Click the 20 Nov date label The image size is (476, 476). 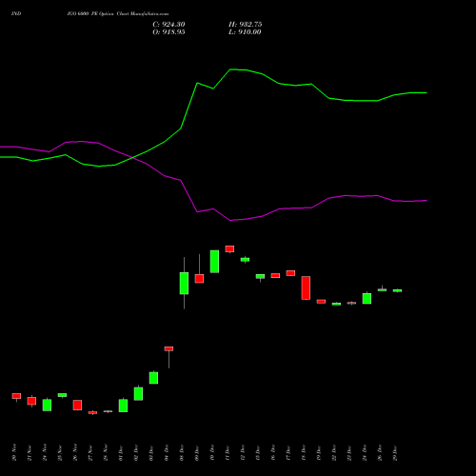coord(14,452)
